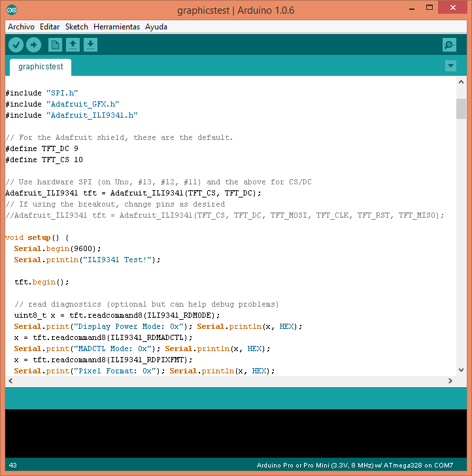Create a new sketch with New icon
Screen dimensions: 472x476
[x=56, y=44]
